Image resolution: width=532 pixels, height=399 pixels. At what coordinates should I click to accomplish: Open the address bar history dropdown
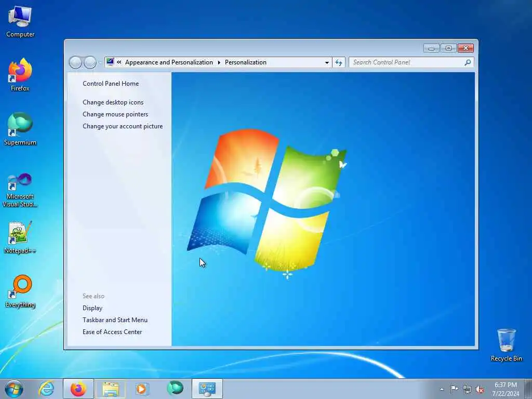point(327,62)
